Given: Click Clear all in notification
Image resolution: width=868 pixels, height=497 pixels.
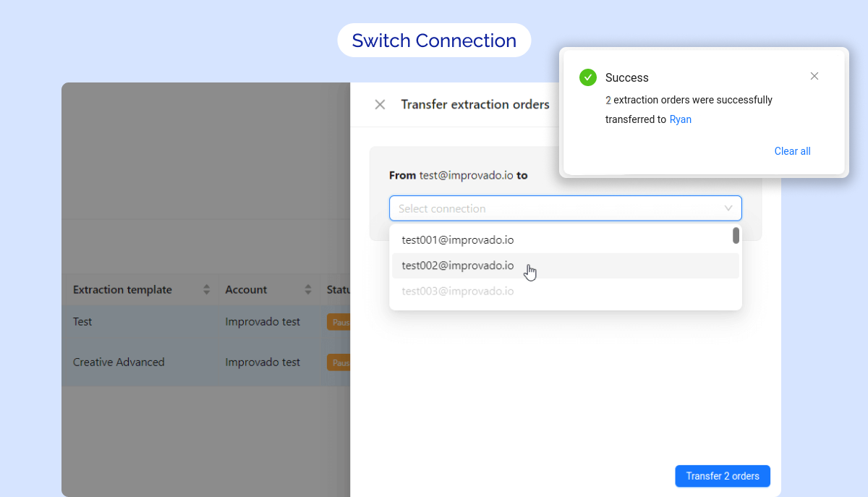Looking at the screenshot, I should (x=792, y=151).
